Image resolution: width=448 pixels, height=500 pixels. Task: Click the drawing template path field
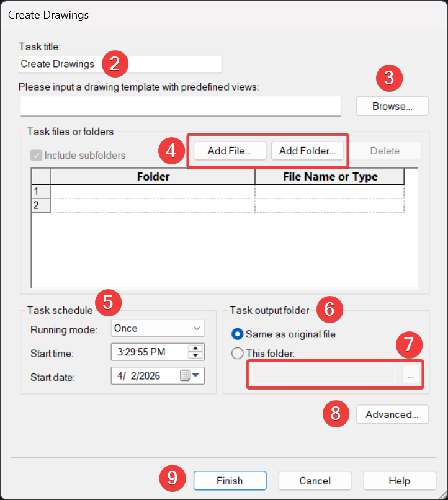[x=181, y=106]
